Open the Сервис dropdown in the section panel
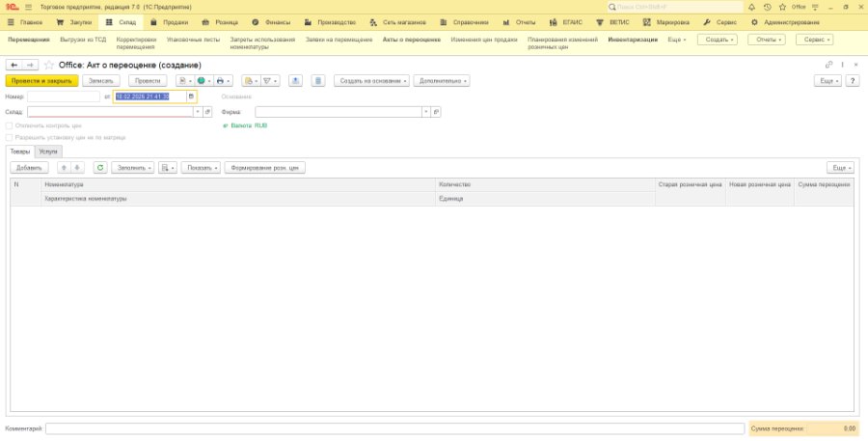 [814, 40]
